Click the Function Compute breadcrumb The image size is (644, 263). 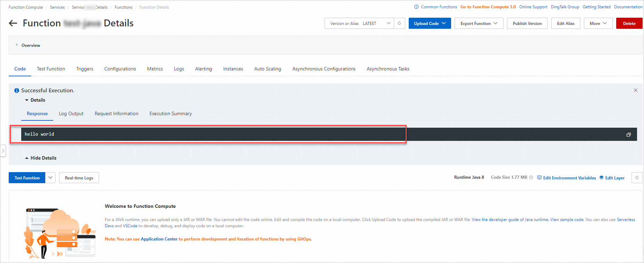[26, 7]
